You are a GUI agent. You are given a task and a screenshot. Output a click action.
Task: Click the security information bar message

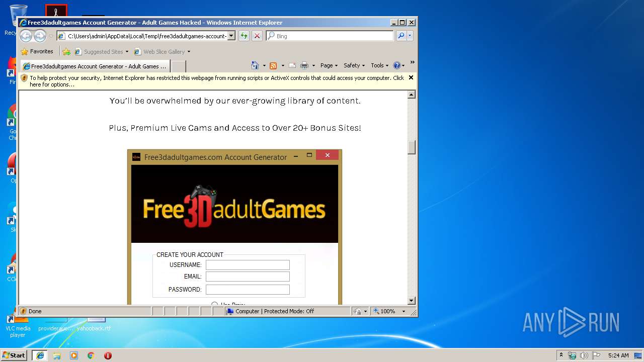[x=216, y=81]
